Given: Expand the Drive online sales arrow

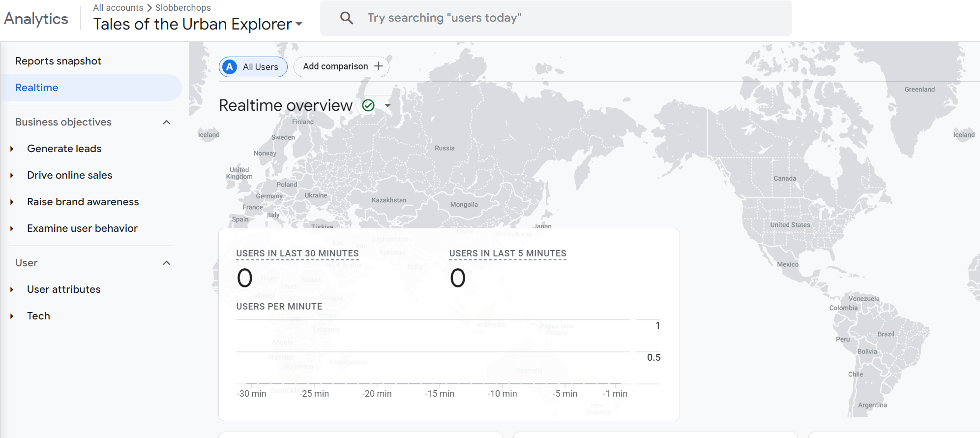Looking at the screenshot, I should pyautogui.click(x=12, y=175).
